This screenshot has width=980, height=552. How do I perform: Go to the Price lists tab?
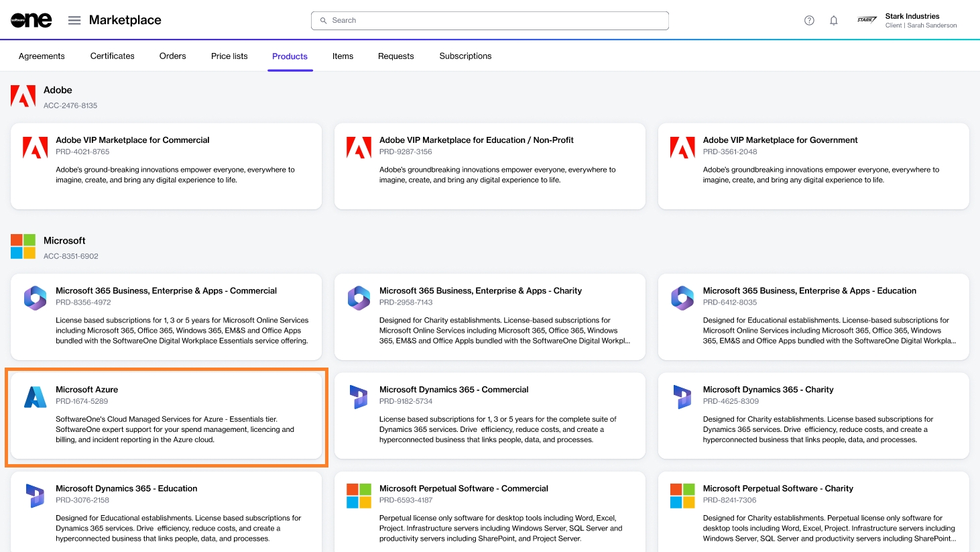pos(229,56)
